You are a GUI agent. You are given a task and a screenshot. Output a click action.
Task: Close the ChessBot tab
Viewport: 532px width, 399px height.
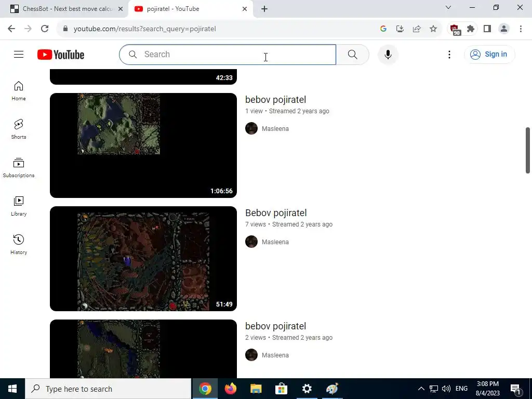(x=120, y=9)
